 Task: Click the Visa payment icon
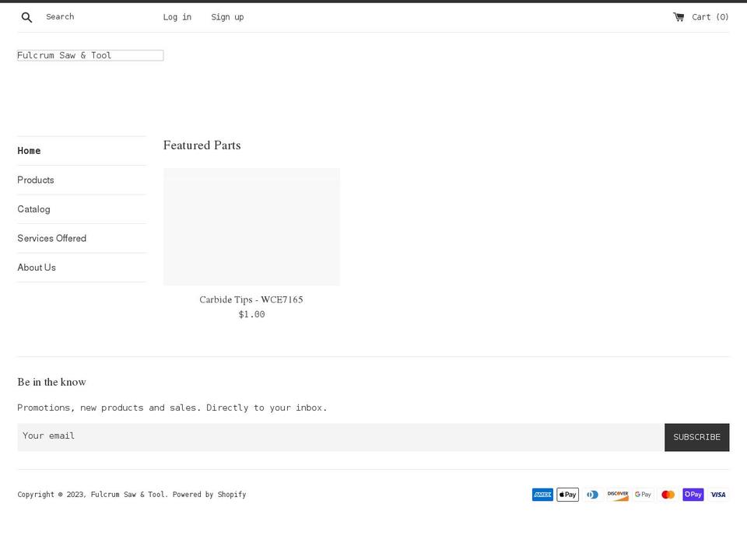(x=717, y=494)
